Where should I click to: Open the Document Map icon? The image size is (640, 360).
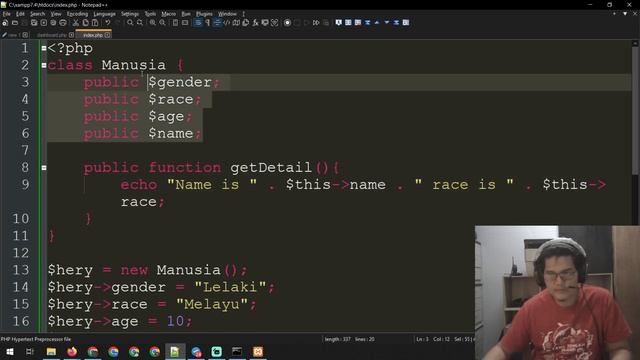pyautogui.click(x=236, y=23)
